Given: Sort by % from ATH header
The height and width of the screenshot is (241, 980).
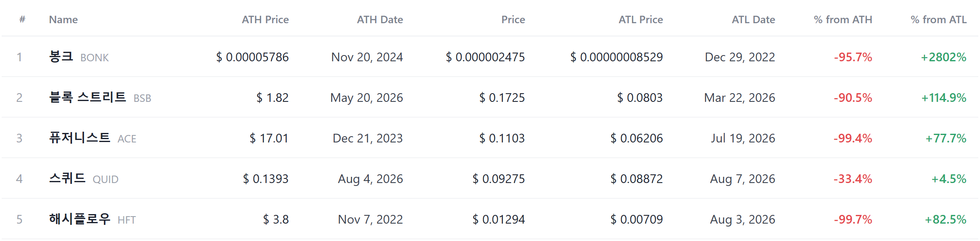Looking at the screenshot, I should coord(843,19).
